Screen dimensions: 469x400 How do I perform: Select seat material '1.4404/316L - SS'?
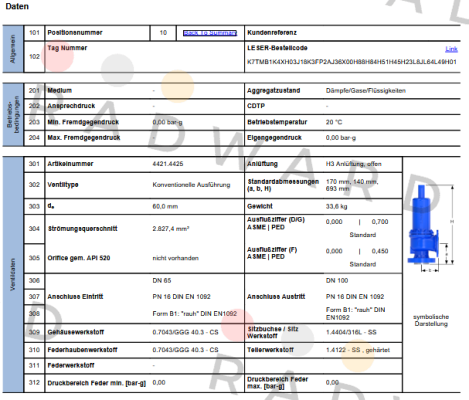point(351,332)
